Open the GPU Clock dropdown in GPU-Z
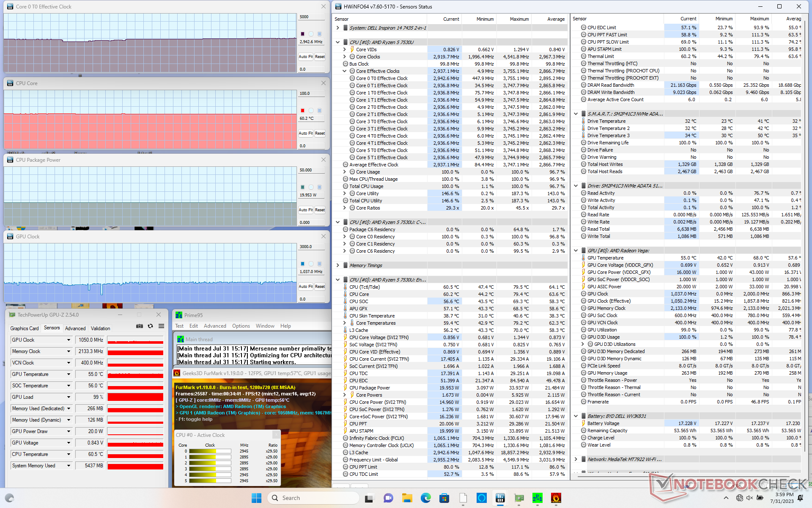This screenshot has height=508, width=812. click(x=69, y=340)
